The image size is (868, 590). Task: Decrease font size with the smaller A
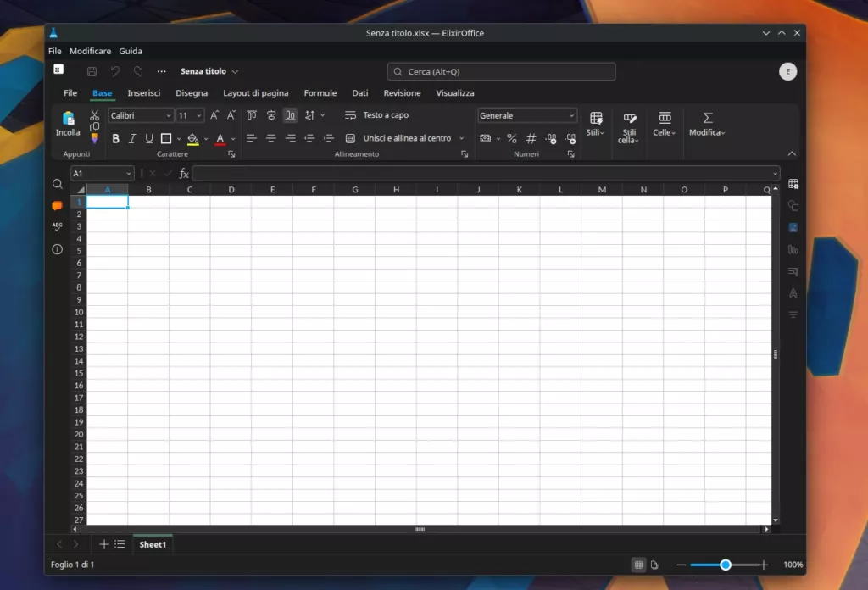(x=231, y=115)
